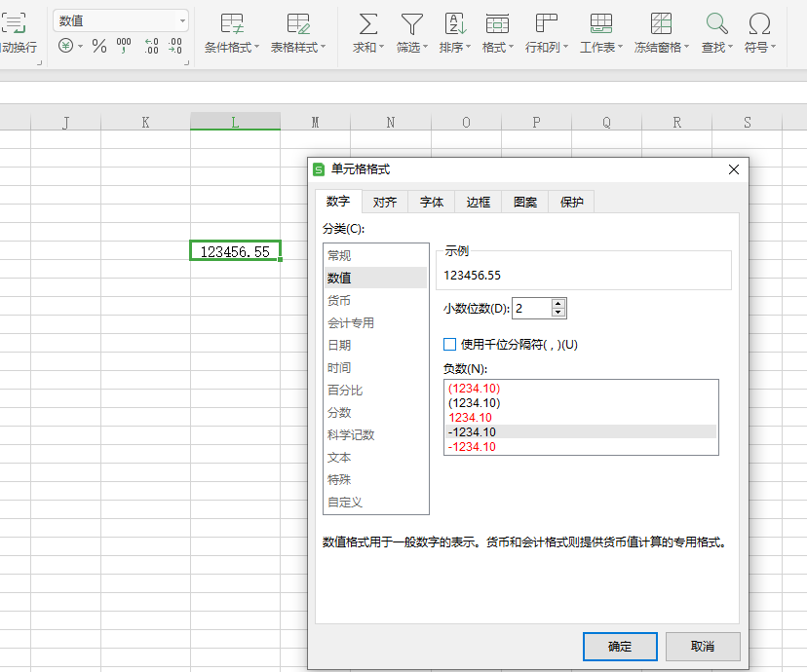Apply thousands separator style (000) icon
The width and height of the screenshot is (807, 672).
[x=124, y=46]
